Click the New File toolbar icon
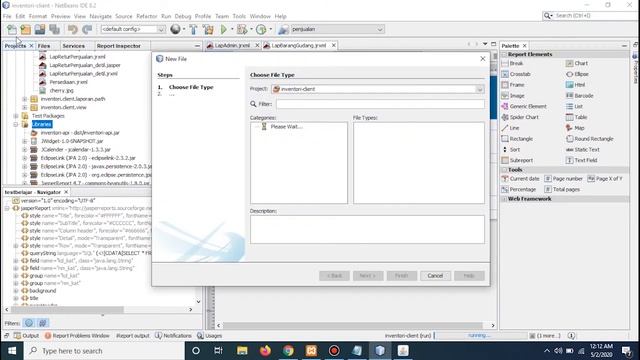Viewport: 640px width, 360px height. click(x=12, y=29)
